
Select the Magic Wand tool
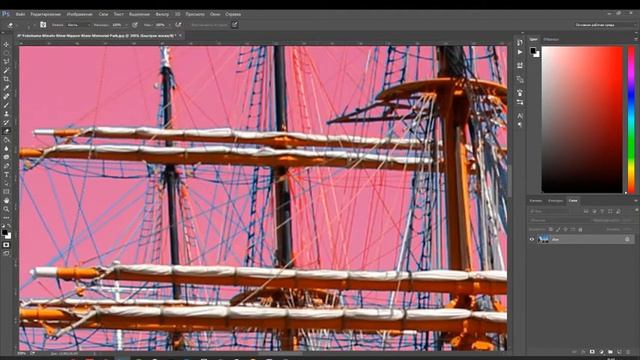point(6,71)
